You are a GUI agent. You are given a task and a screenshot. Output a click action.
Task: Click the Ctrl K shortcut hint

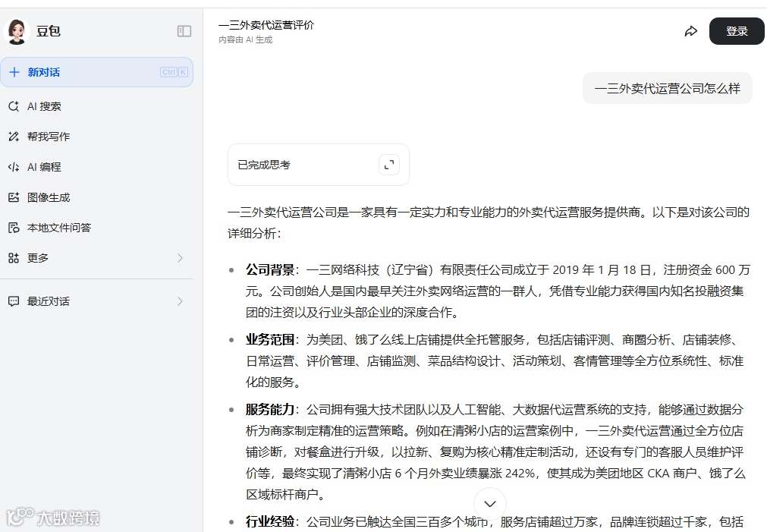[x=174, y=72]
